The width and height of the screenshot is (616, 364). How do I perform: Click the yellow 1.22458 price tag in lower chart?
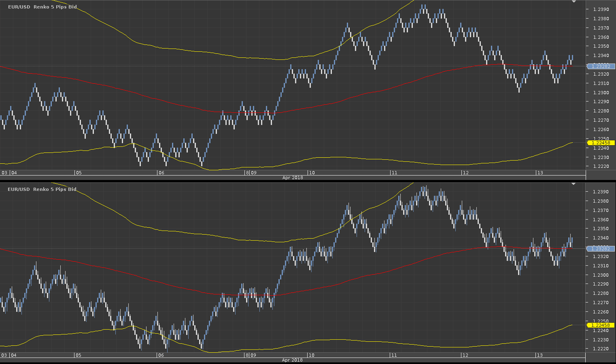pyautogui.click(x=601, y=325)
